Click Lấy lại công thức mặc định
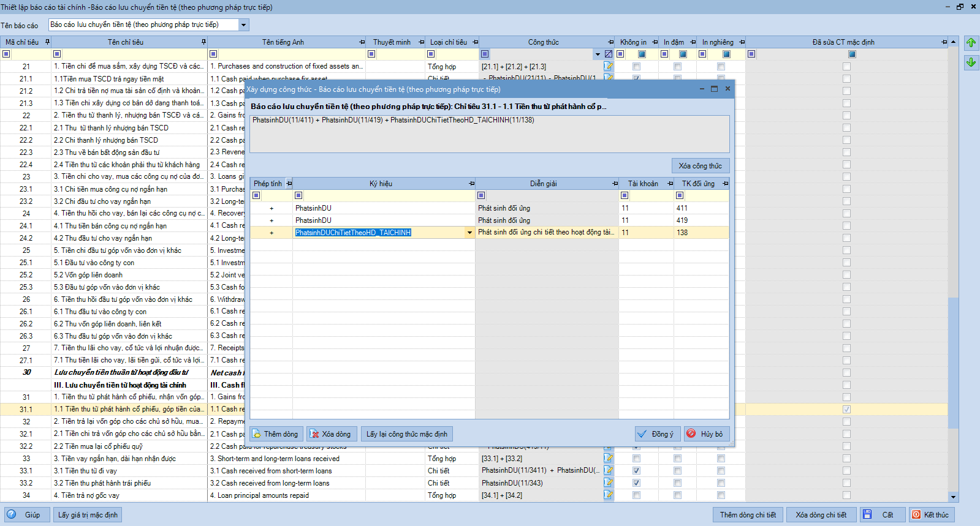This screenshot has height=526, width=980. click(407, 434)
